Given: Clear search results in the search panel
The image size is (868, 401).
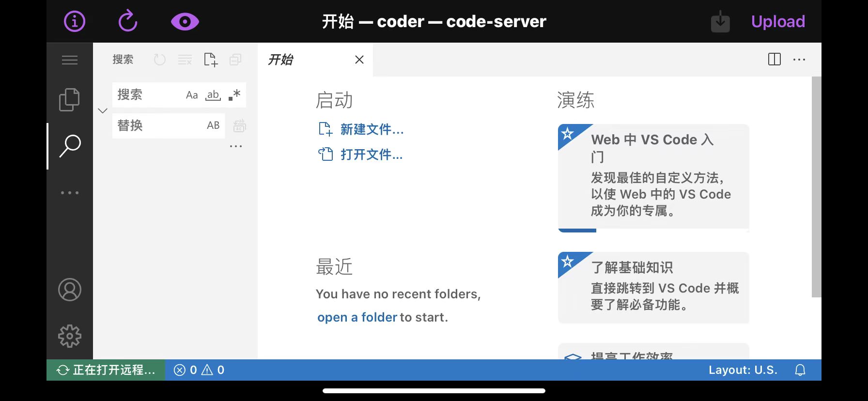Looking at the screenshot, I should tap(185, 60).
